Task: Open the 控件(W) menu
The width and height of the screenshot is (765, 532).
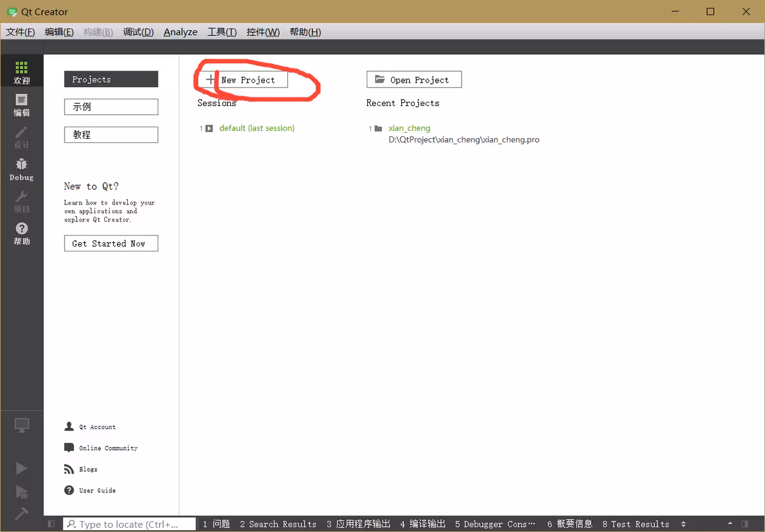Action: pyautogui.click(x=263, y=32)
